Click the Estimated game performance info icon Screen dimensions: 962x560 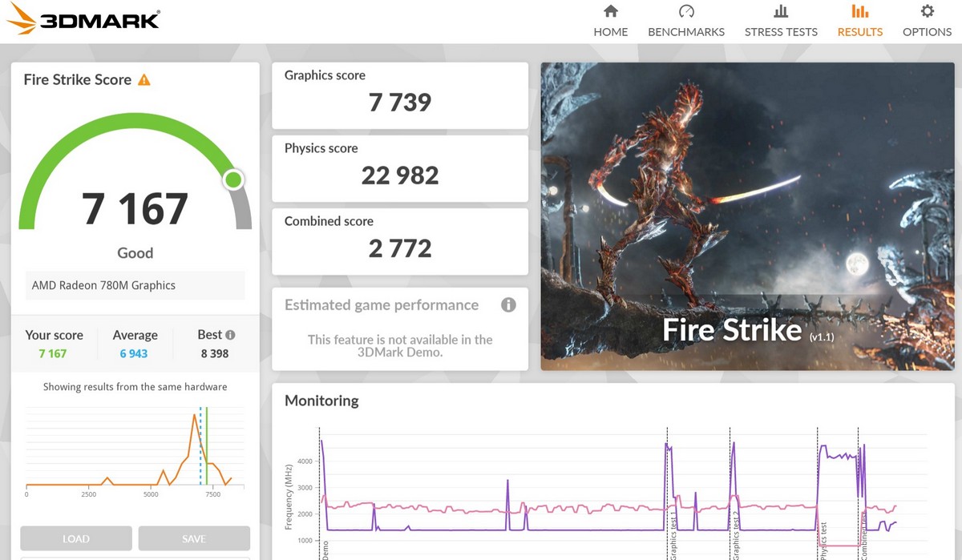point(508,304)
